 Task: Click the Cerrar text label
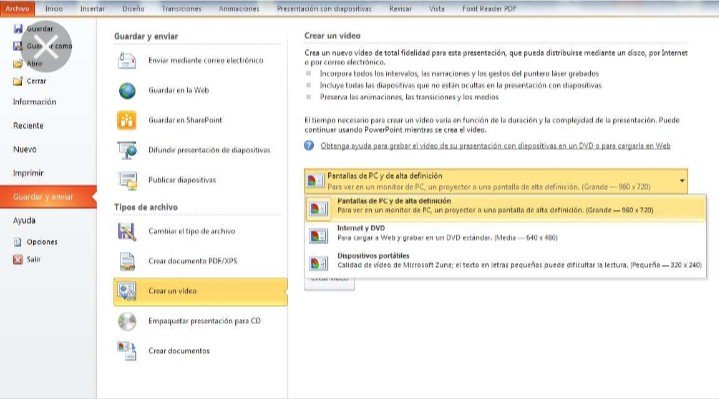pyautogui.click(x=37, y=81)
